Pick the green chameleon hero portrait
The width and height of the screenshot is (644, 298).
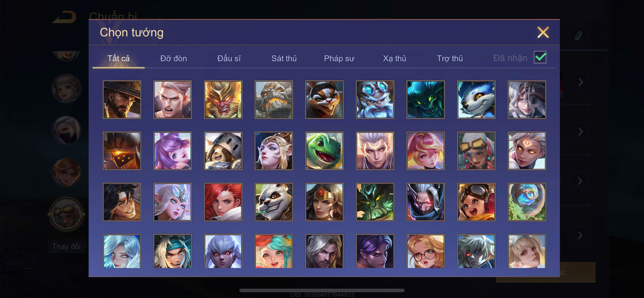click(324, 151)
